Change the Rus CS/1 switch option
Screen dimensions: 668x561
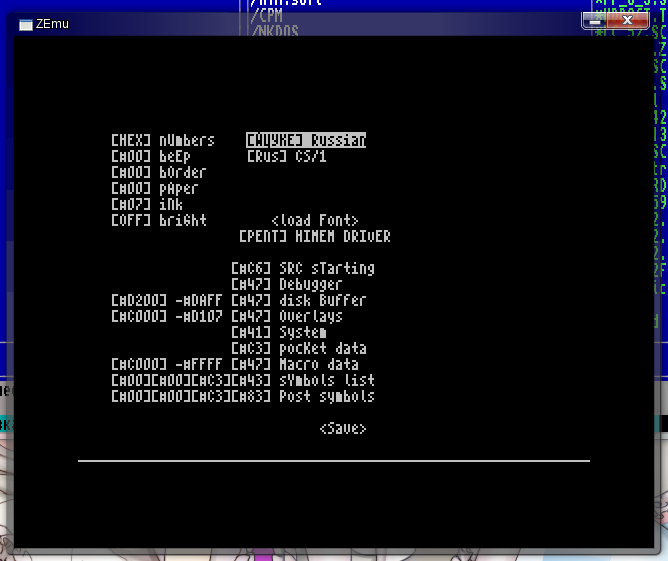click(266, 157)
